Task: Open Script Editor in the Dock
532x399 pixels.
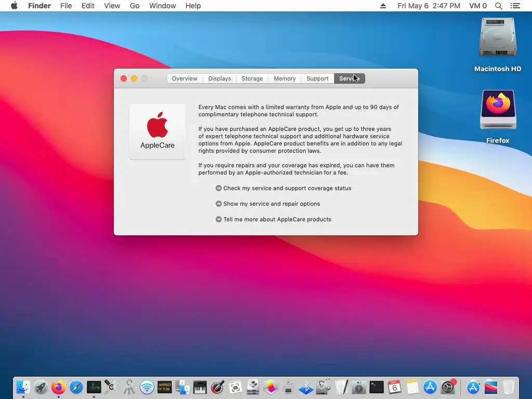Action: 341,387
